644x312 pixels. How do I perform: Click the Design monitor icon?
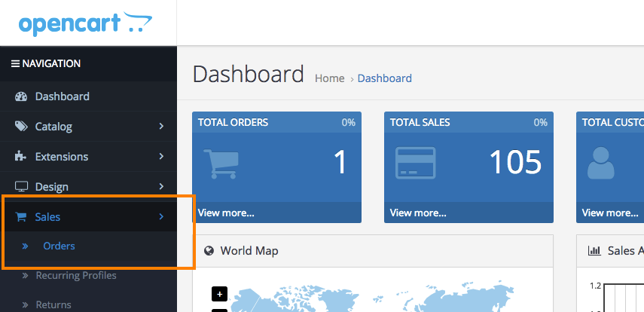point(21,187)
